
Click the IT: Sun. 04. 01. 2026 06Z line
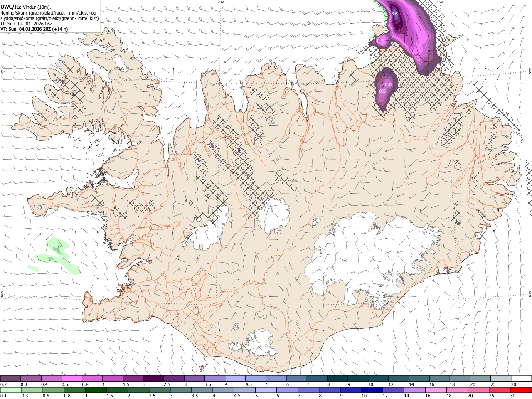[x=26, y=24]
